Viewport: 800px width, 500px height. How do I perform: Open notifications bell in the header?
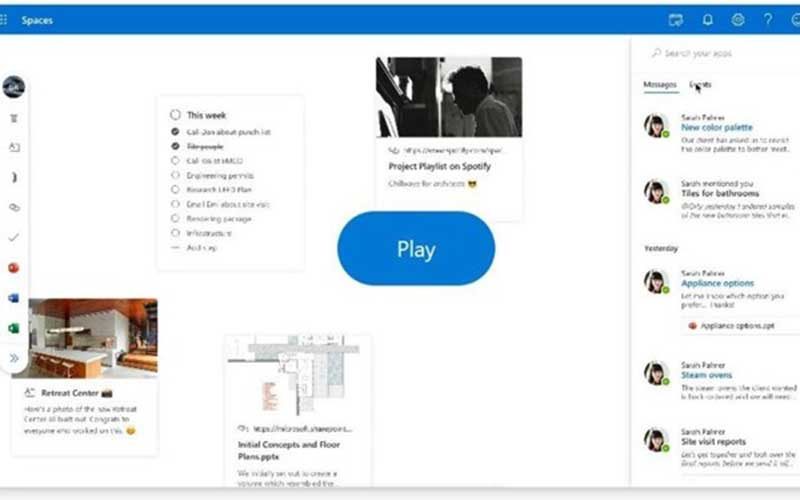(708, 20)
